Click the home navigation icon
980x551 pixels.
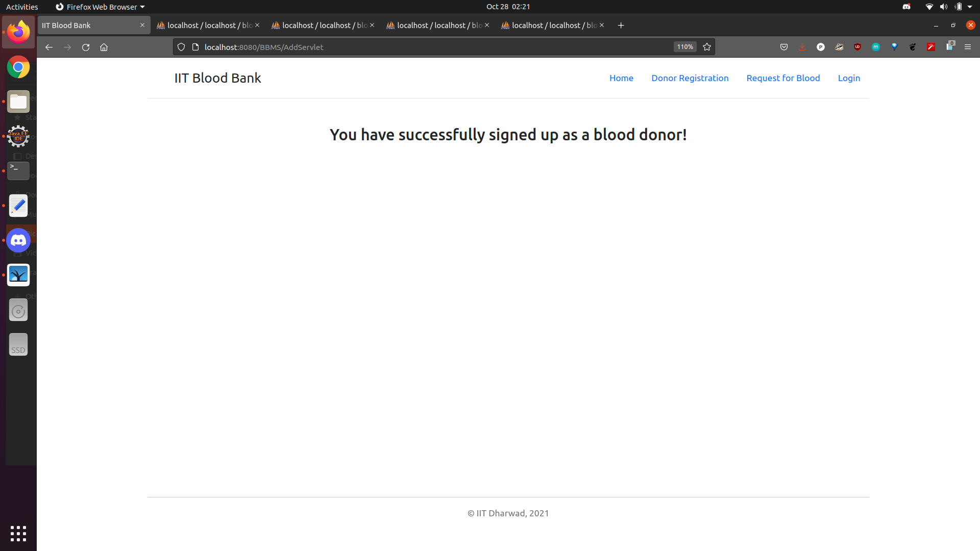point(104,47)
